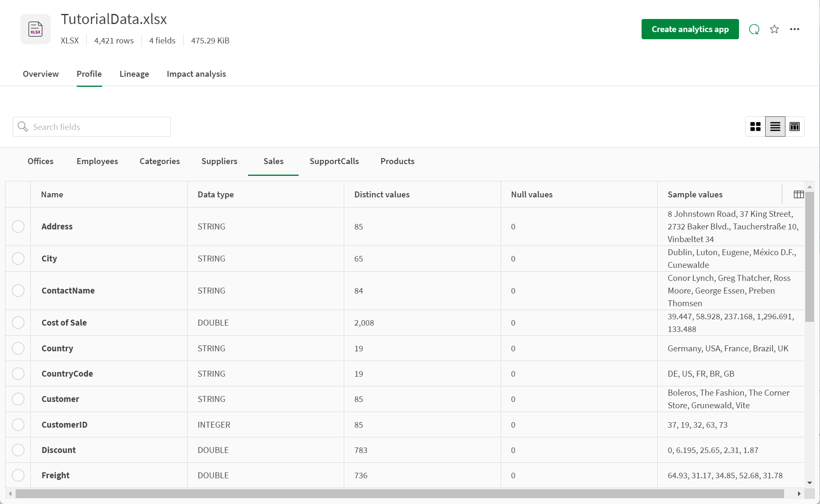This screenshot has height=504, width=820.
Task: Click the Search fields input box
Action: coord(92,127)
